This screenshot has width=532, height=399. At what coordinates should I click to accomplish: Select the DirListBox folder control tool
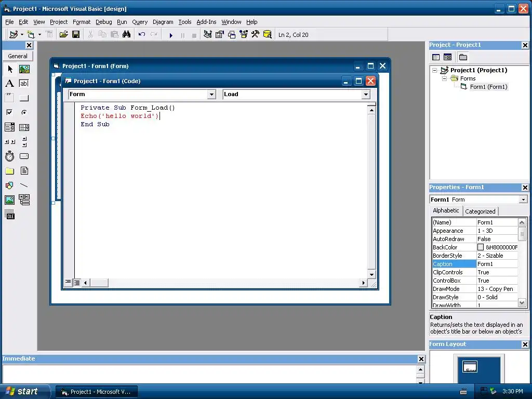pyautogui.click(x=10, y=170)
